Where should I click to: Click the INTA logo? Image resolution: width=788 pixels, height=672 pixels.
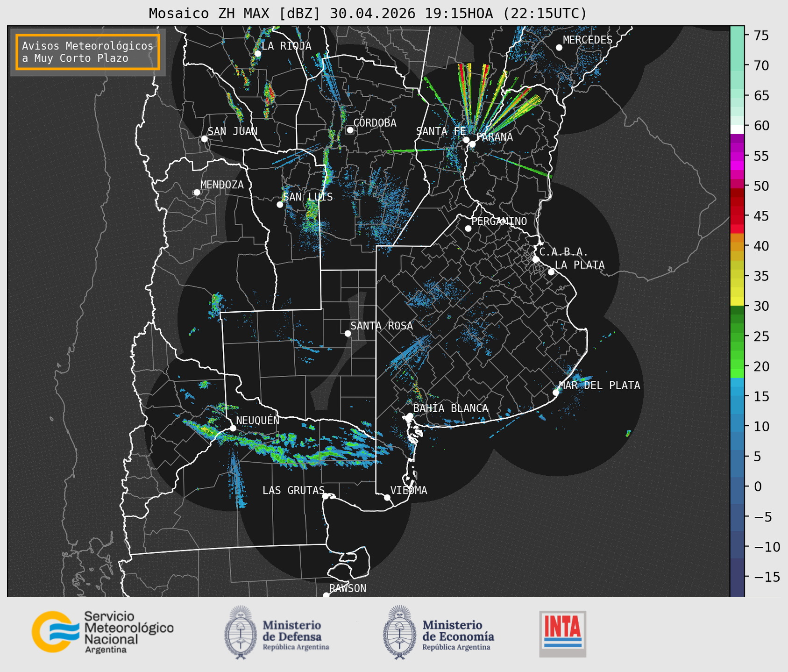tap(562, 634)
